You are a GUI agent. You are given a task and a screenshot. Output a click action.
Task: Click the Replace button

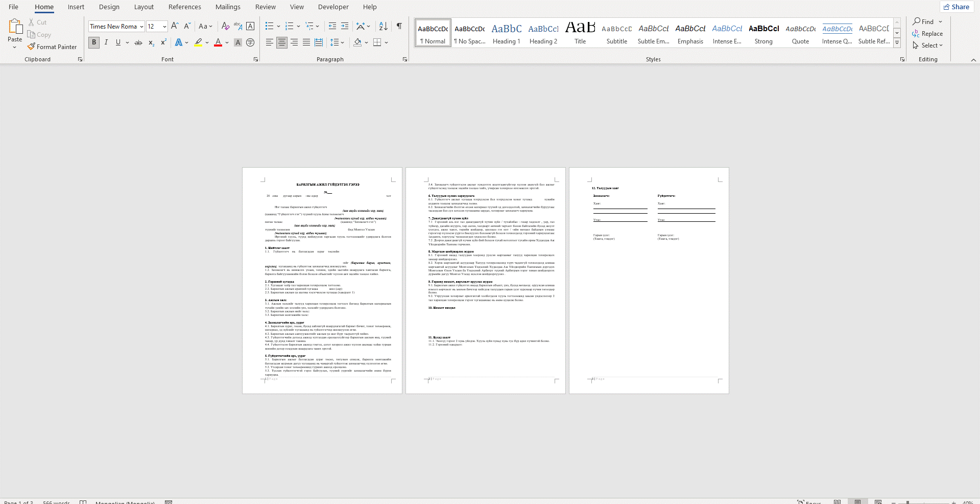pyautogui.click(x=928, y=33)
